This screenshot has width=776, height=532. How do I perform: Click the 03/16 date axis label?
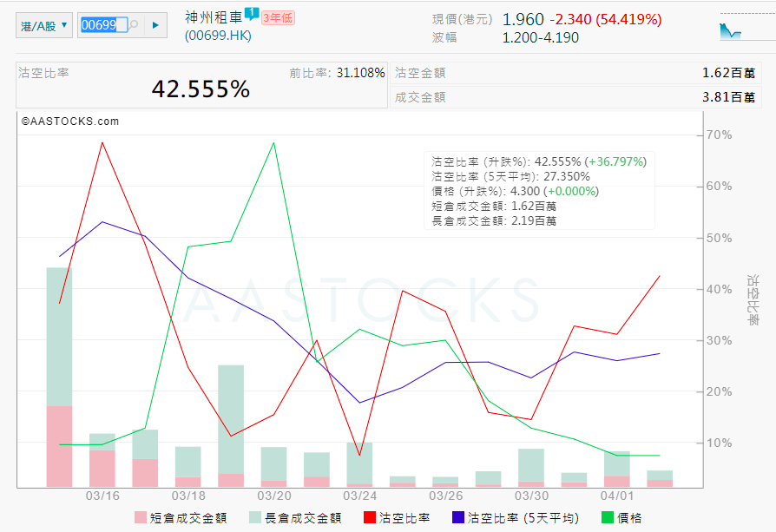(x=102, y=496)
